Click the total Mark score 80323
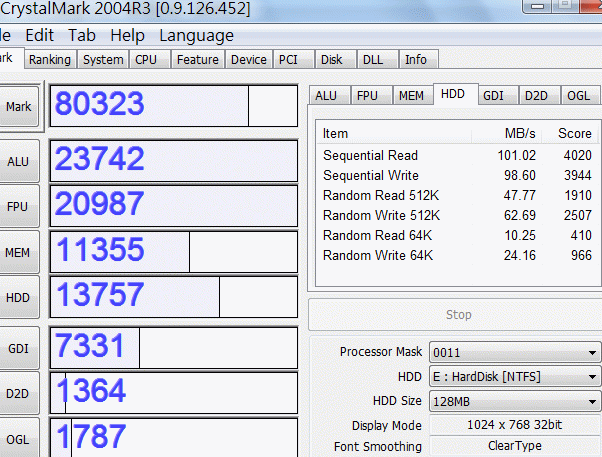The height and width of the screenshot is (457, 602). (x=99, y=104)
